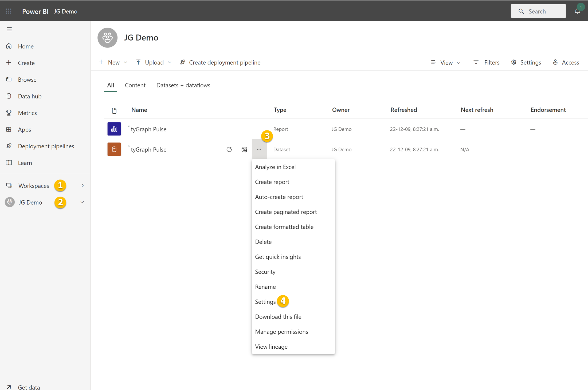Click the more options ellipsis for dataset
This screenshot has height=390, width=588.
coord(259,149)
